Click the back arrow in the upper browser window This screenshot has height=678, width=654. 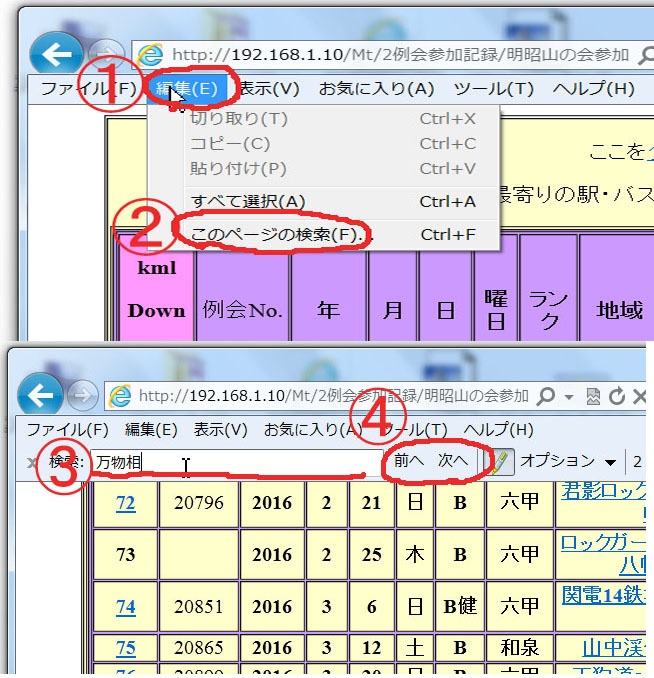55,54
